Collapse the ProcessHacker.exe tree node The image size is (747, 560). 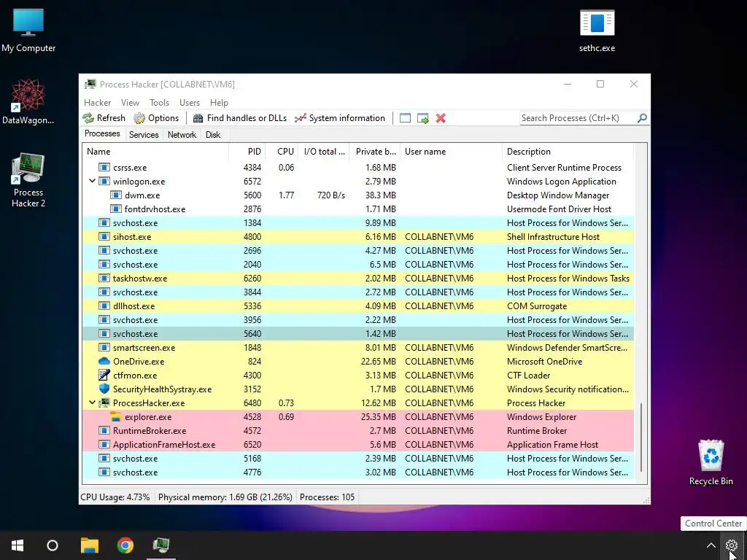(92, 402)
